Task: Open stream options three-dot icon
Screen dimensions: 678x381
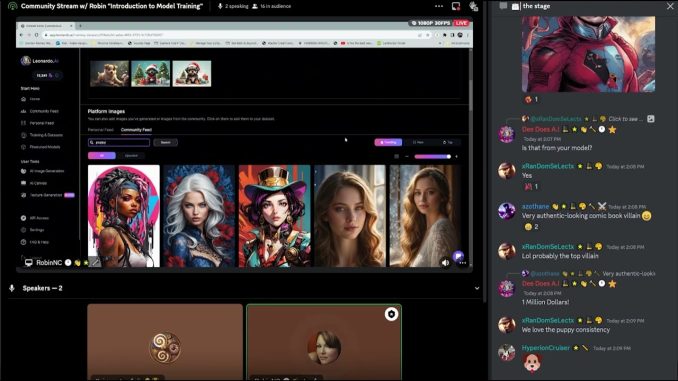Action: (462, 263)
